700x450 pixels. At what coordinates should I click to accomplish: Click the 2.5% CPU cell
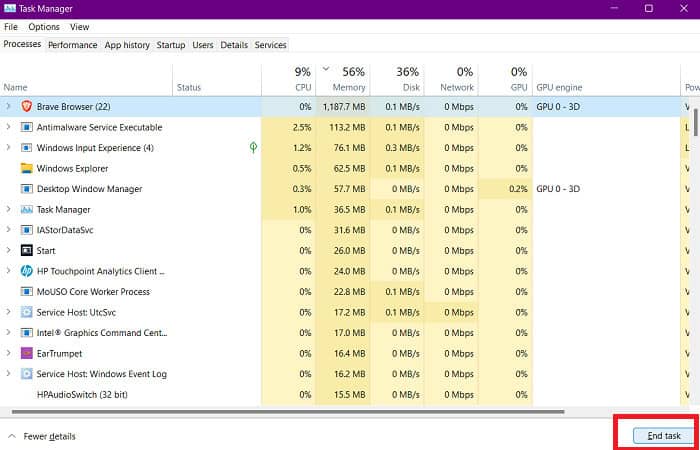(288, 127)
